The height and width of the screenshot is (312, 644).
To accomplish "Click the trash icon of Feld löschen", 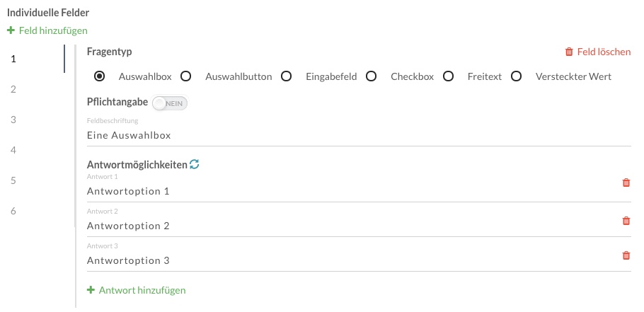I will (x=569, y=52).
